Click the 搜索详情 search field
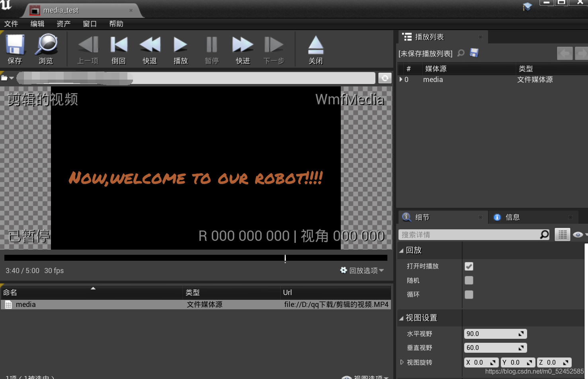588x379 pixels. (474, 234)
